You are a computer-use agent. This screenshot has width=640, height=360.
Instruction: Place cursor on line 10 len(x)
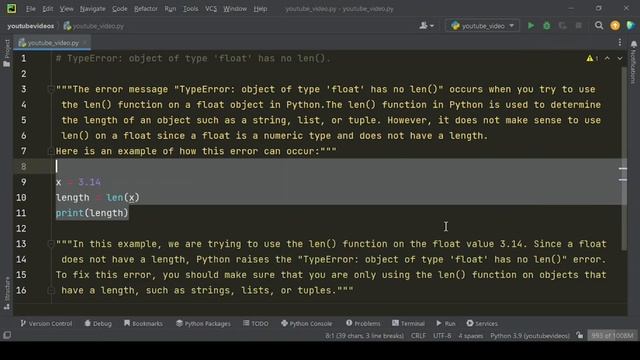123,198
